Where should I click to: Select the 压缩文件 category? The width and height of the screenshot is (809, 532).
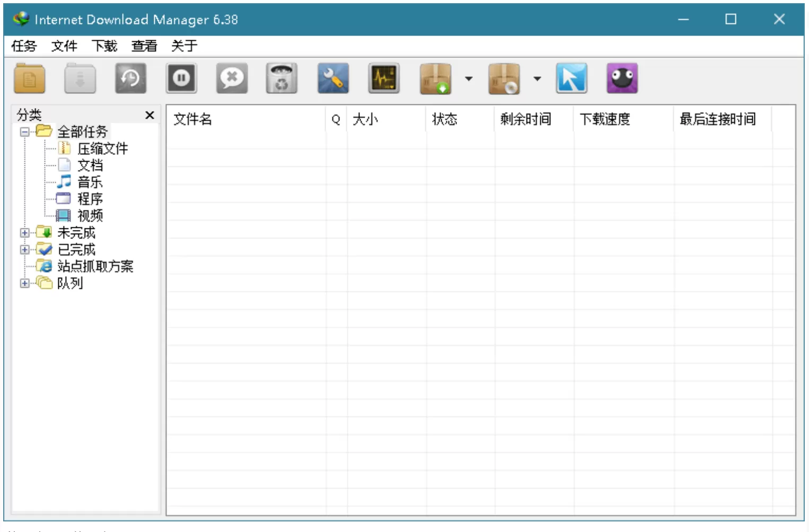[102, 149]
